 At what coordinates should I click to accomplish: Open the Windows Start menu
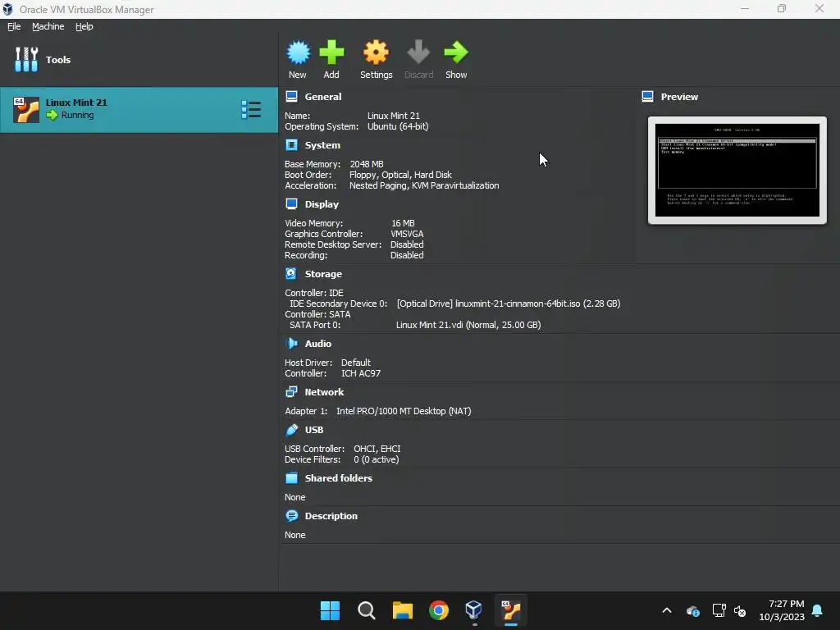point(330,610)
